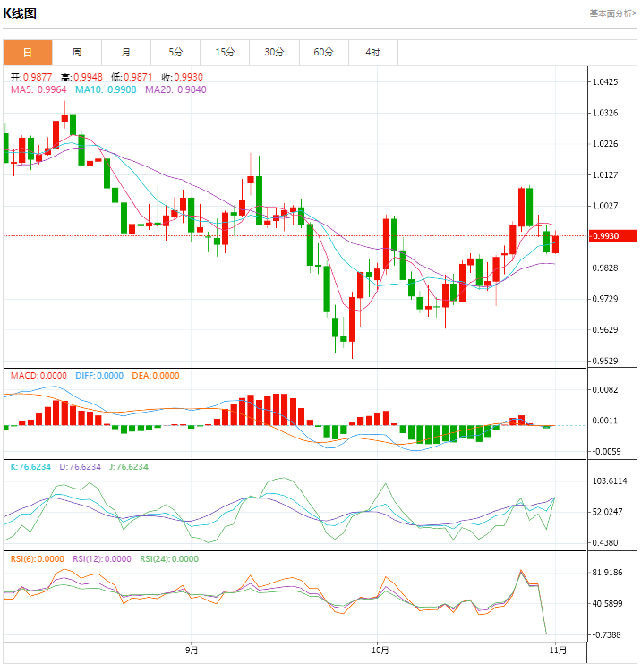The image size is (641, 672).
Task: Click the DEA:0.0000 indicator label
Action: coord(156,376)
